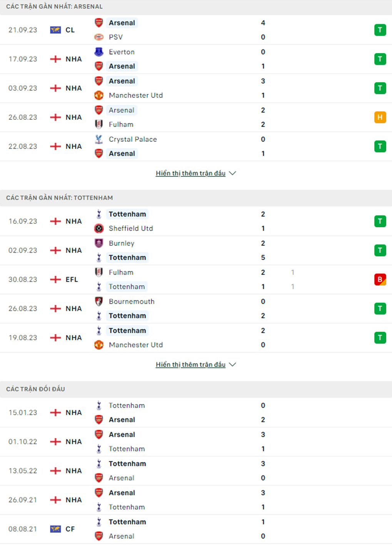Screen dimensions: 392x545
Task: Click the Everton club crest icon
Action: tap(99, 52)
